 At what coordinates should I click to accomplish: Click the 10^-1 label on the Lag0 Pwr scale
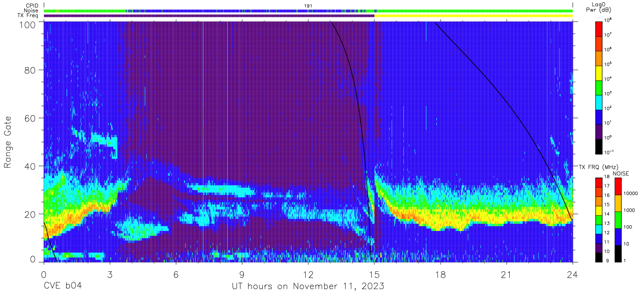[x=610, y=152]
